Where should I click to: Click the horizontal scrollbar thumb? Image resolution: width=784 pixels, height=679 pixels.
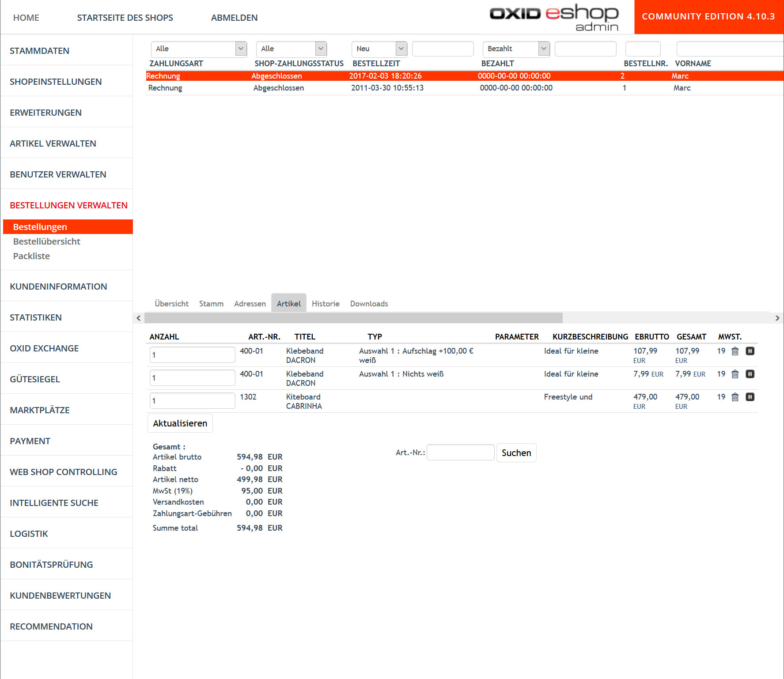(x=353, y=318)
